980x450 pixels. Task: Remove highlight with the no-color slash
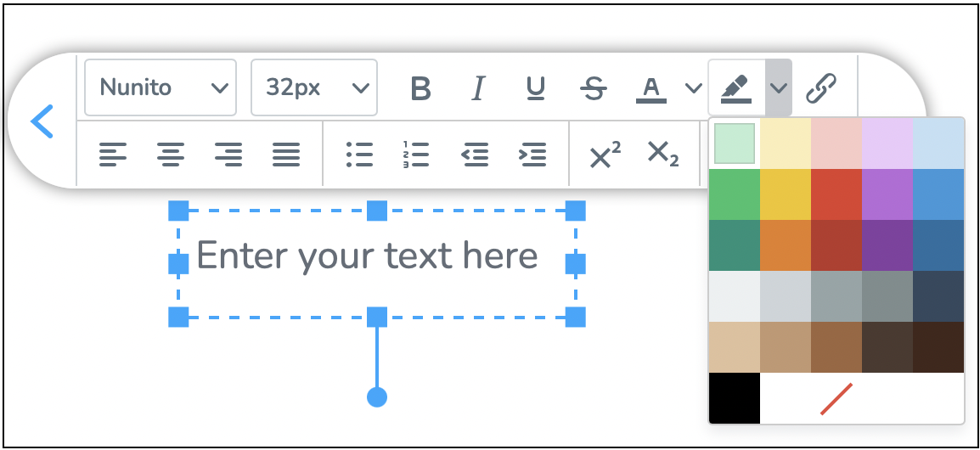coord(836,398)
